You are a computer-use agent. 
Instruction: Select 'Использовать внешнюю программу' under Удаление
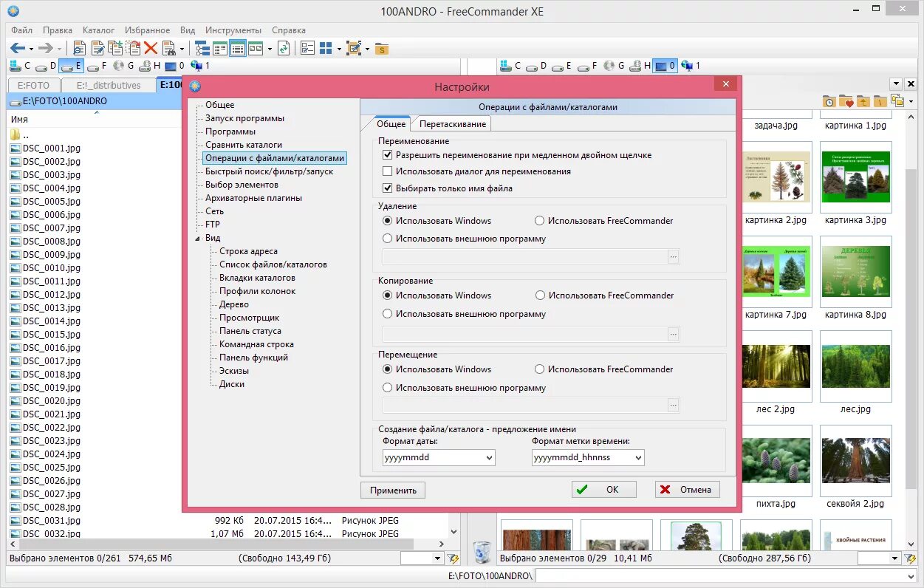(x=388, y=239)
